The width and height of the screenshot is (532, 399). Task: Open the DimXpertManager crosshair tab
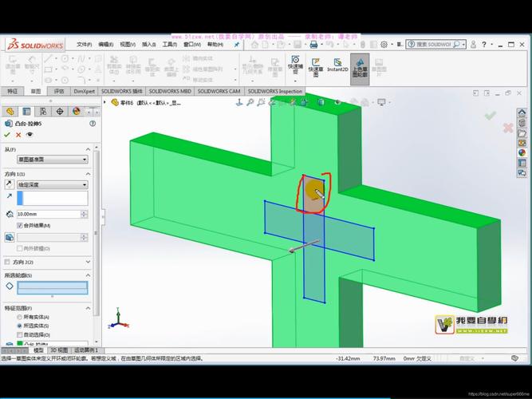pos(60,112)
